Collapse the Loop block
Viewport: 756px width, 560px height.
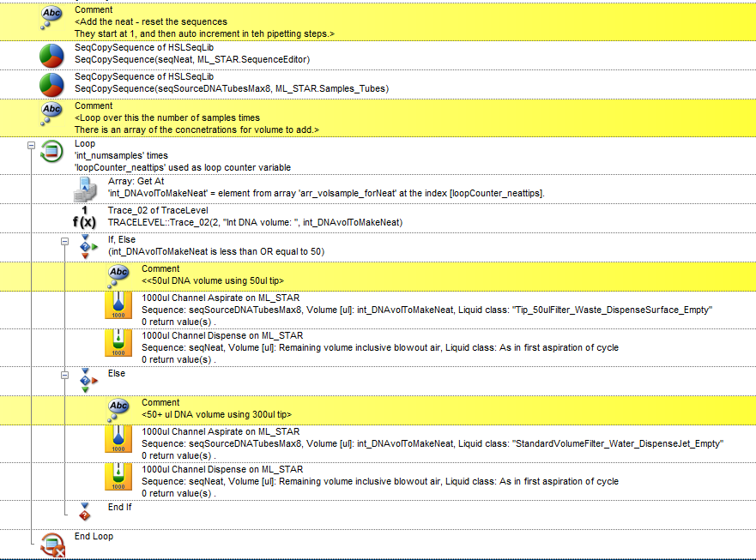[x=32, y=147]
